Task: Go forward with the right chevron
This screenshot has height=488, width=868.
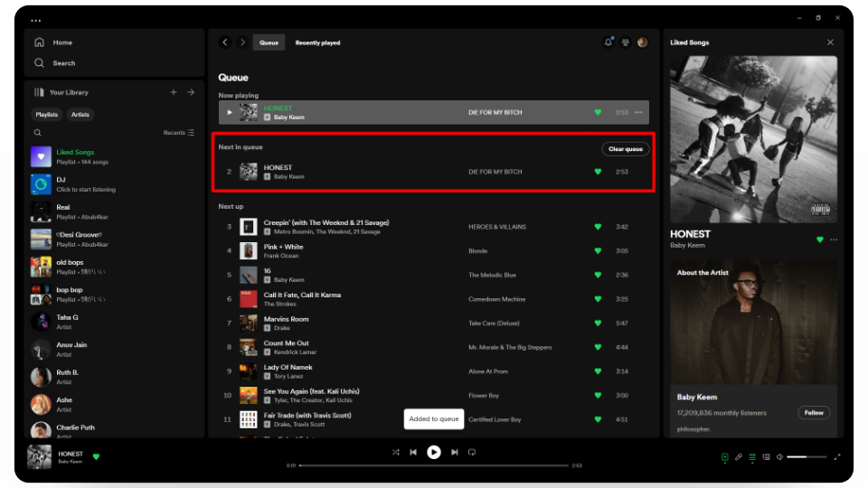Action: coord(242,42)
